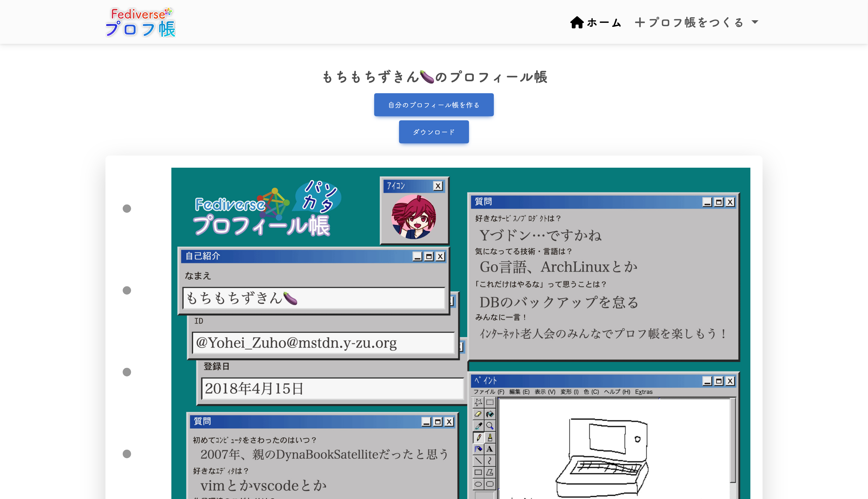Click the 自分のプロフィール帳を作る button

point(434,105)
